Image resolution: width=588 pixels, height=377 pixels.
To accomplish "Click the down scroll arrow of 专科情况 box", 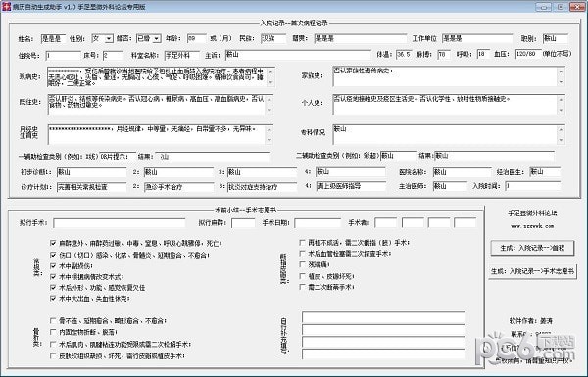I will pyautogui.click(x=561, y=140).
